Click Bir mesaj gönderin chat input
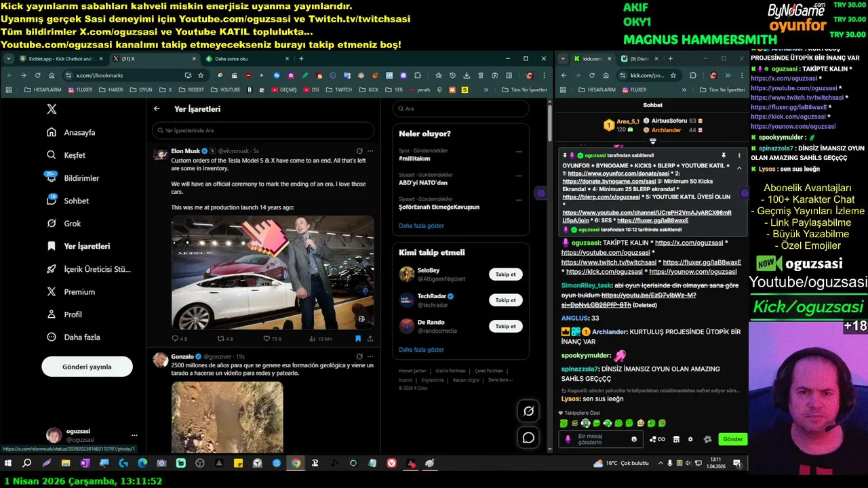This screenshot has height=488, width=868. (601, 439)
